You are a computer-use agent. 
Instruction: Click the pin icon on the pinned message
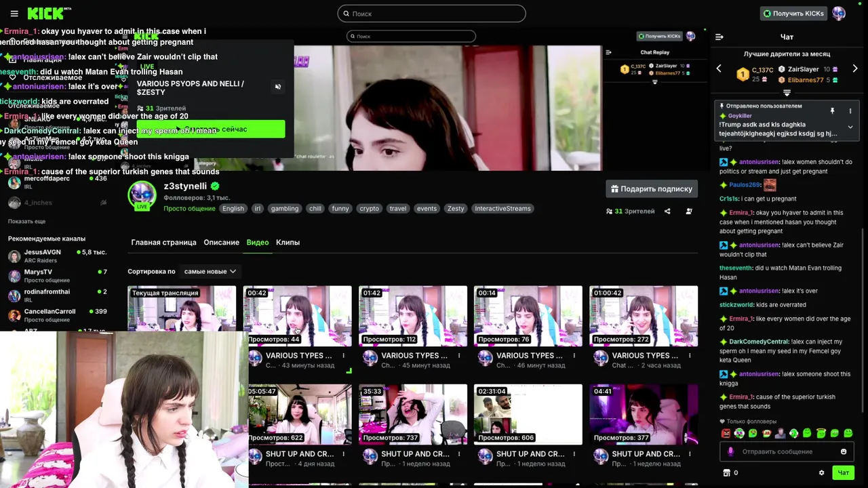tap(832, 110)
